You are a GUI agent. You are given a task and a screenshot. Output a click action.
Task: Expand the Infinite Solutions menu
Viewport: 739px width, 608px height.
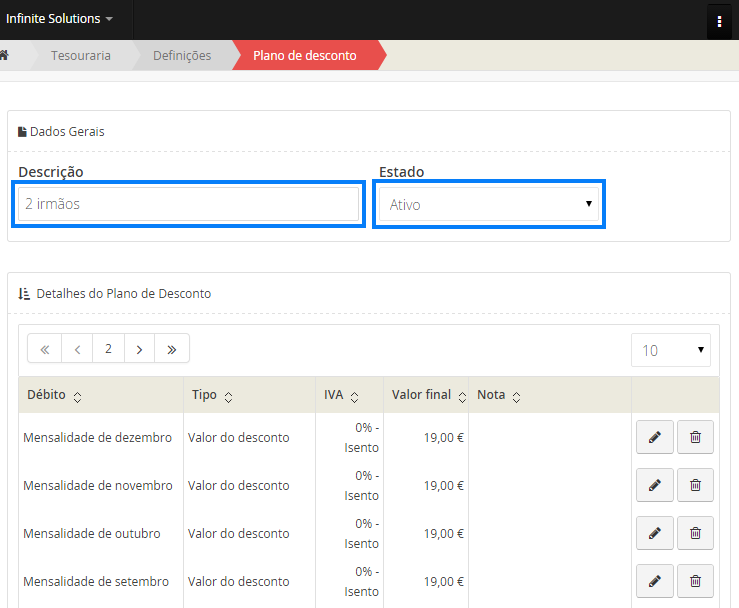[60, 19]
